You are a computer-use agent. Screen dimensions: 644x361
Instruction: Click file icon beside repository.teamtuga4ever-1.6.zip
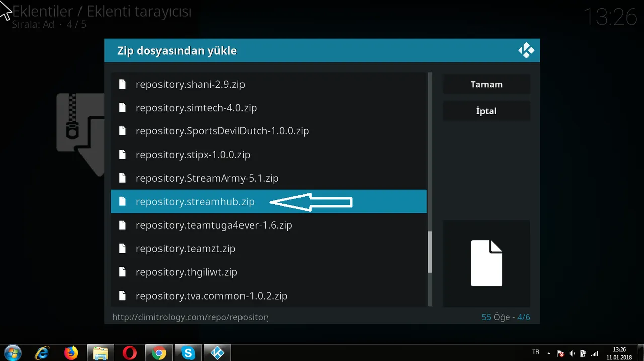tap(122, 225)
